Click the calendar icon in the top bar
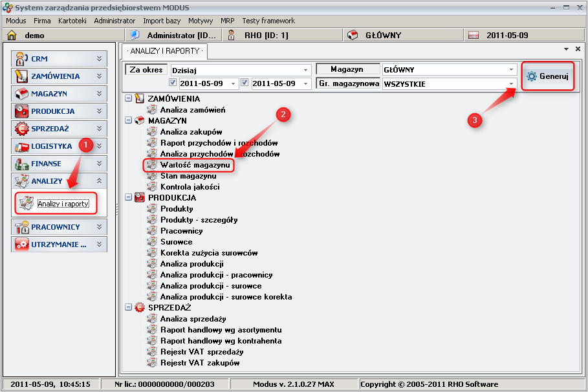 pyautogui.click(x=473, y=36)
